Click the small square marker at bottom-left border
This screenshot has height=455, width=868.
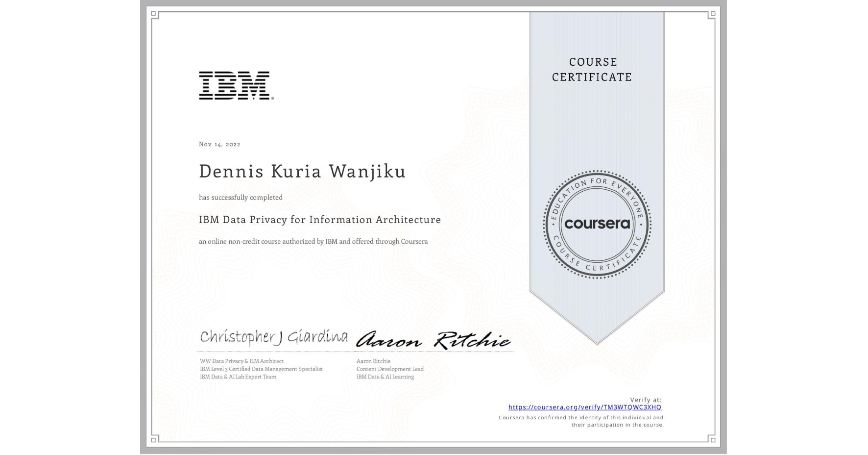tap(154, 440)
